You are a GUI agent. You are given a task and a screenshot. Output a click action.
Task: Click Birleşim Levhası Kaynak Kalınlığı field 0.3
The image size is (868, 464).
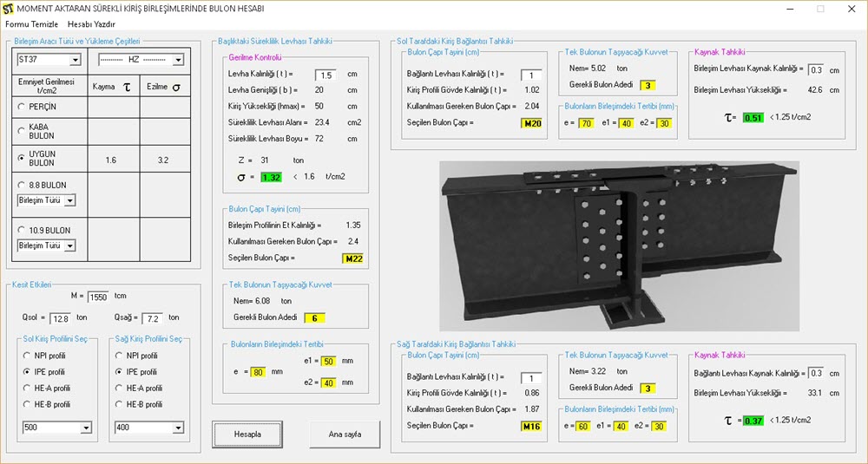(x=816, y=69)
